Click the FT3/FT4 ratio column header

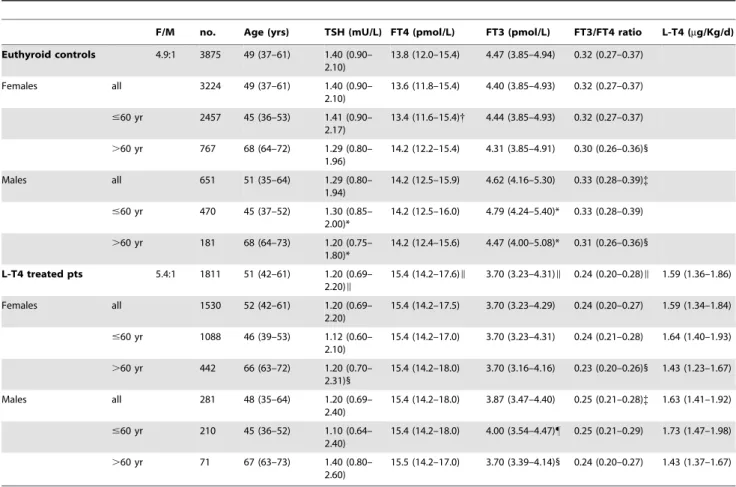[x=608, y=32]
